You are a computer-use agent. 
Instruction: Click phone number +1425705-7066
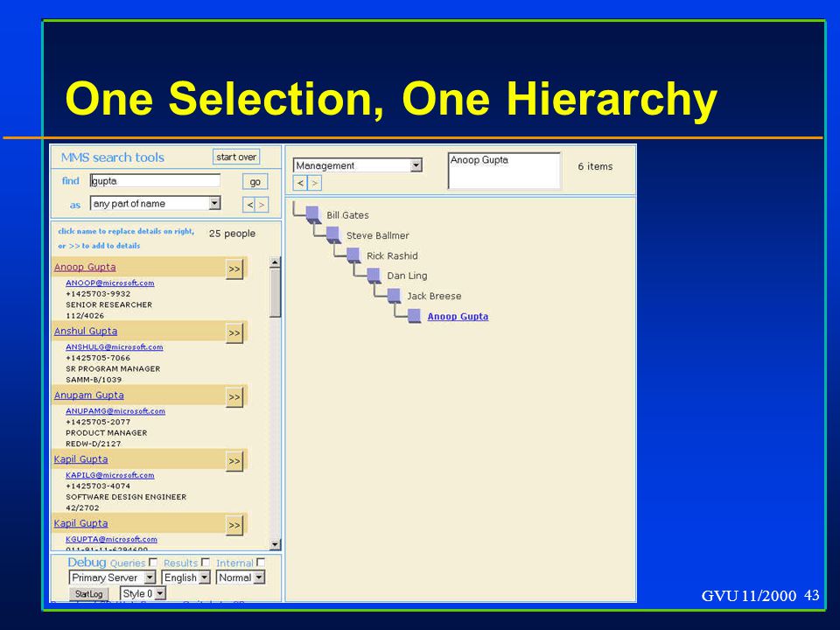pos(98,357)
